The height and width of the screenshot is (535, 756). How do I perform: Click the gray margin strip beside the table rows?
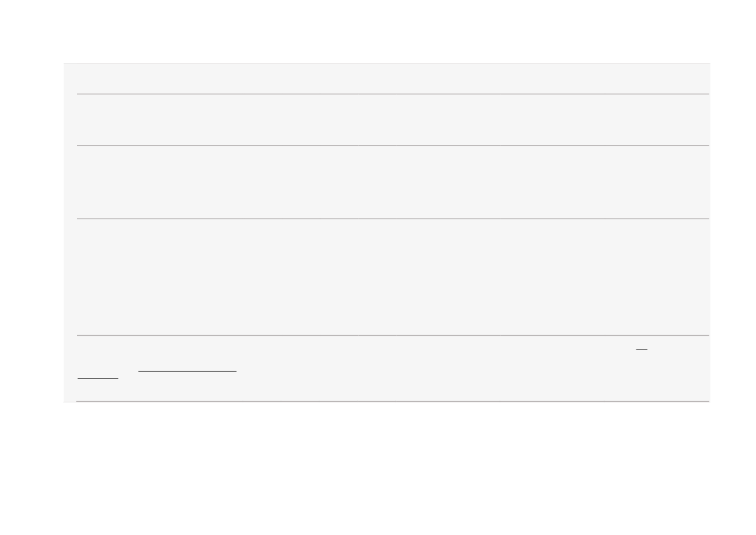pyautogui.click(x=70, y=232)
